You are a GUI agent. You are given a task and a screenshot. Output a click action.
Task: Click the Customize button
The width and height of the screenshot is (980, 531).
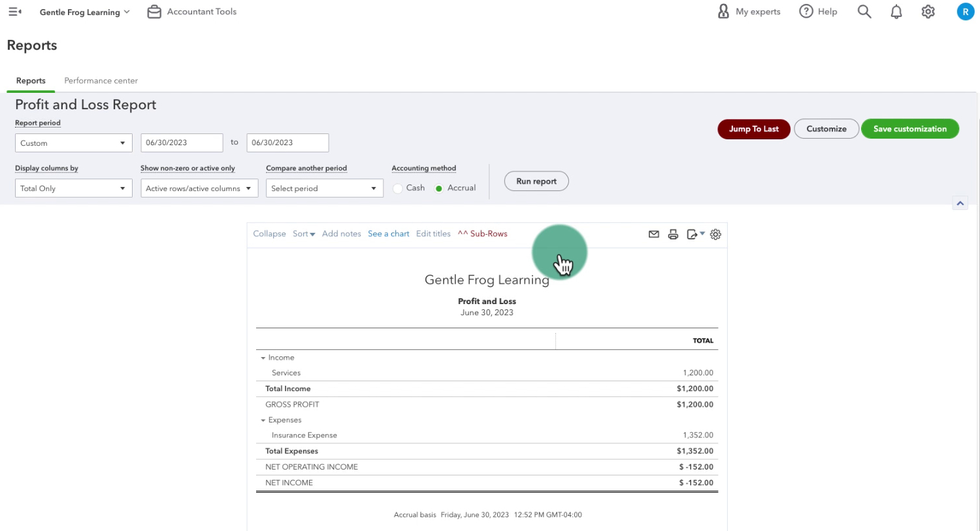tap(826, 129)
